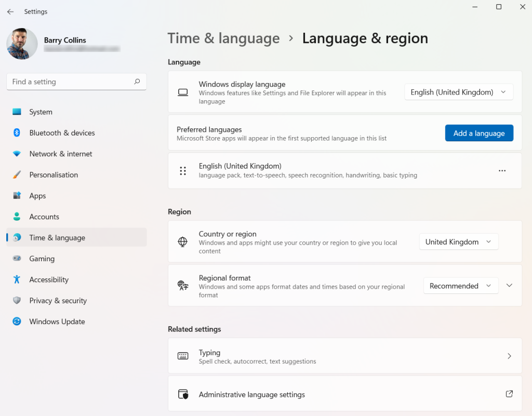
Task: Click the Apps icon in sidebar
Action: pyautogui.click(x=17, y=196)
